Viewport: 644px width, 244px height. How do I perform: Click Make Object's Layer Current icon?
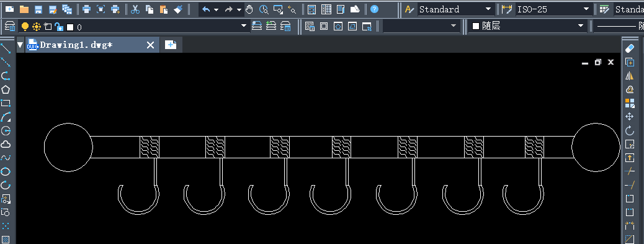click(x=257, y=26)
